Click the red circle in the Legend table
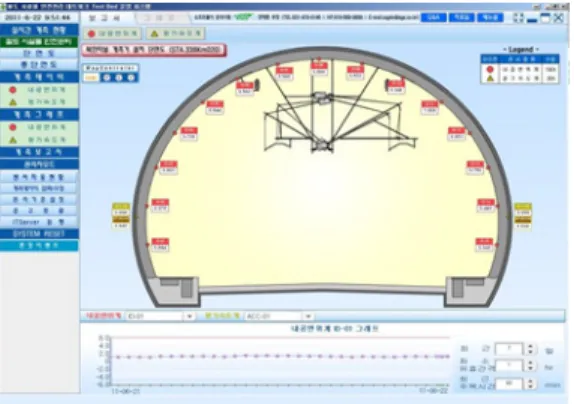This screenshot has height=404, width=574. pos(490,69)
